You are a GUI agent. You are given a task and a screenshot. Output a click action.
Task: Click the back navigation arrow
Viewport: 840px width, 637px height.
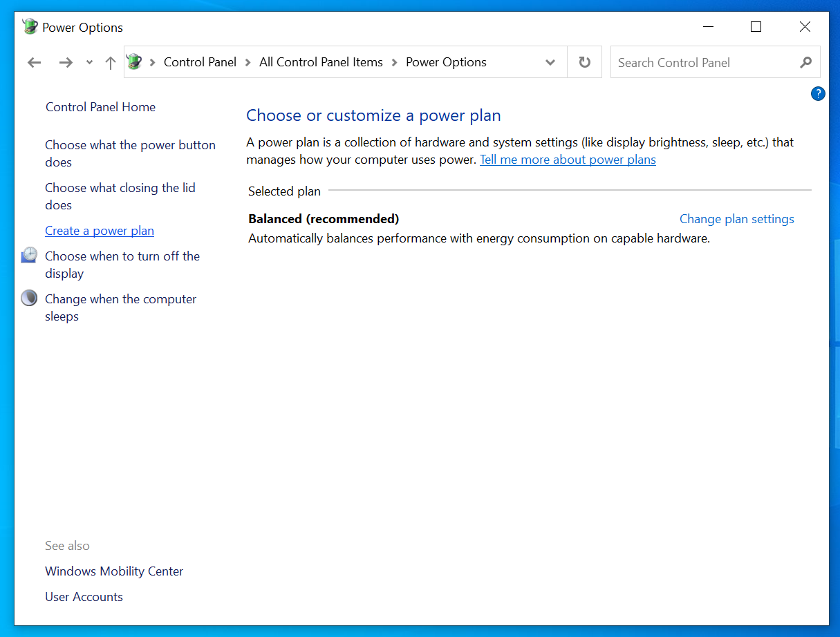[34, 62]
